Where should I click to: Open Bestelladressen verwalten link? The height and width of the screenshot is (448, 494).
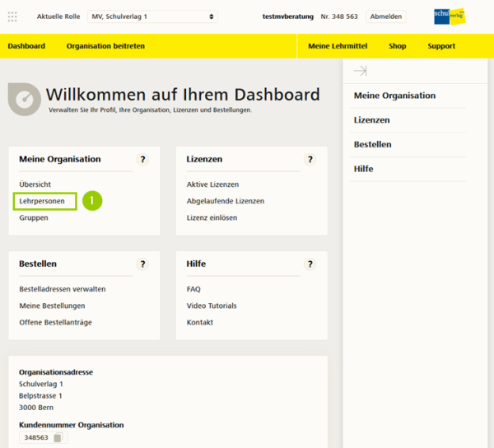tap(62, 289)
